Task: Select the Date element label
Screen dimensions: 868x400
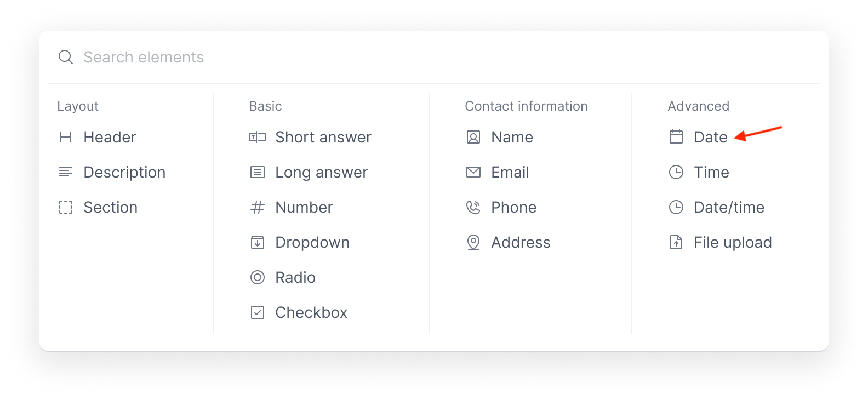Action: tap(710, 137)
